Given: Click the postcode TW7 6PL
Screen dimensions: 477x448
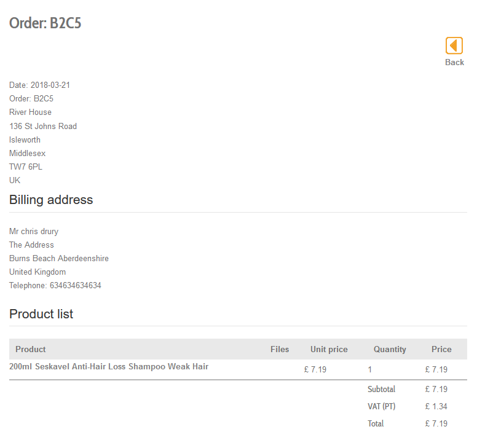Looking at the screenshot, I should tap(26, 167).
